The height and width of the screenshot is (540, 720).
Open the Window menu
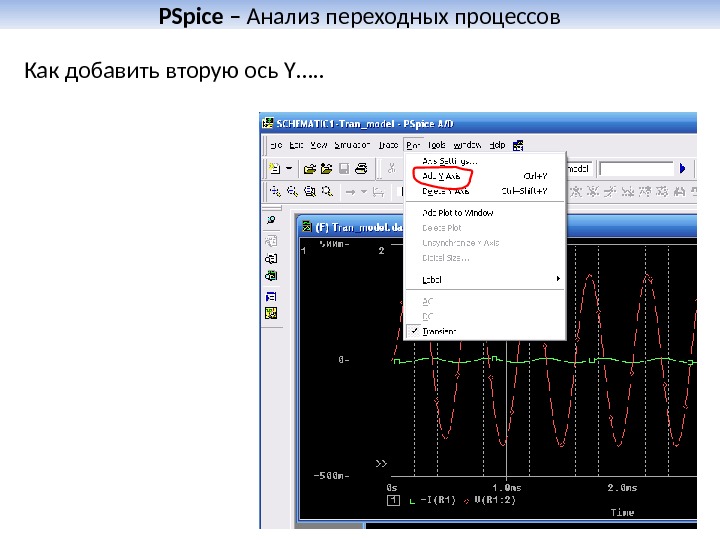click(x=467, y=145)
